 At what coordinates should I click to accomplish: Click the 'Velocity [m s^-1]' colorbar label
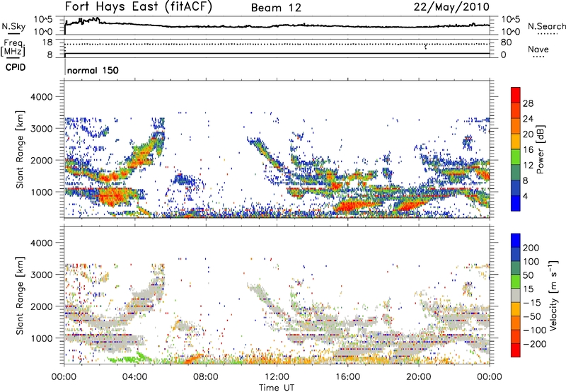[553, 295]
